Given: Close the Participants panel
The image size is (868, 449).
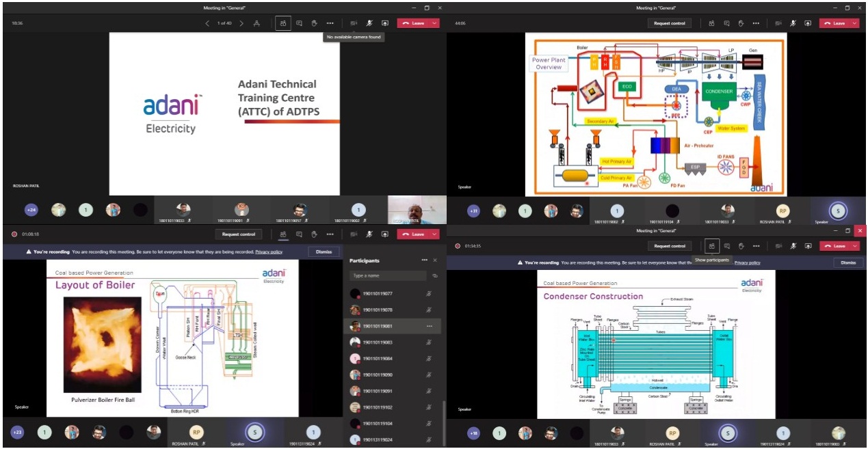Looking at the screenshot, I should [x=435, y=260].
